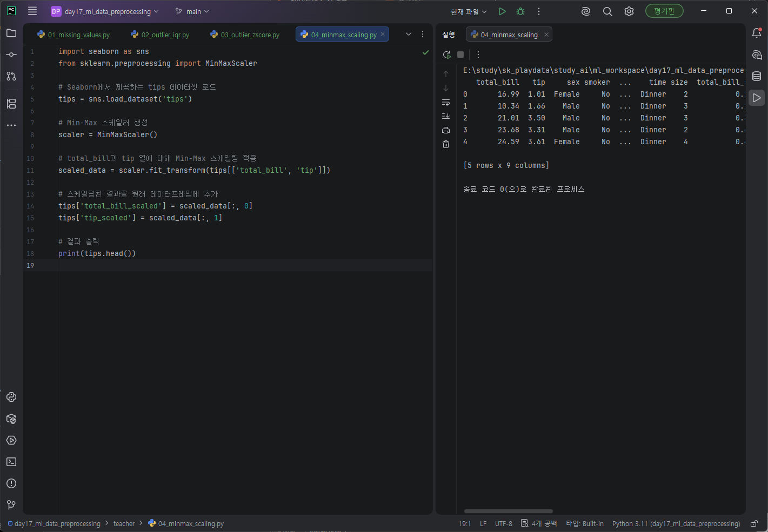Open the Problems tool window
The image size is (768, 532).
point(11,483)
